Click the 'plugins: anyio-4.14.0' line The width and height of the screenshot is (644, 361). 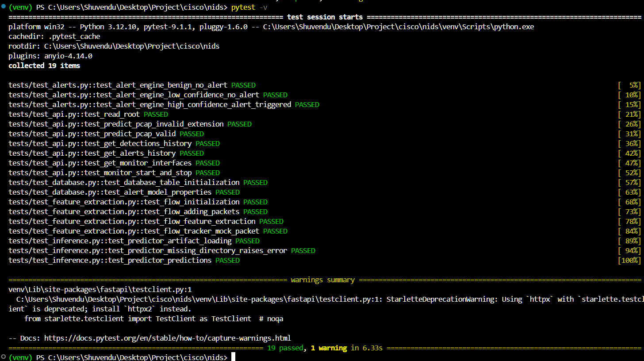50,56
